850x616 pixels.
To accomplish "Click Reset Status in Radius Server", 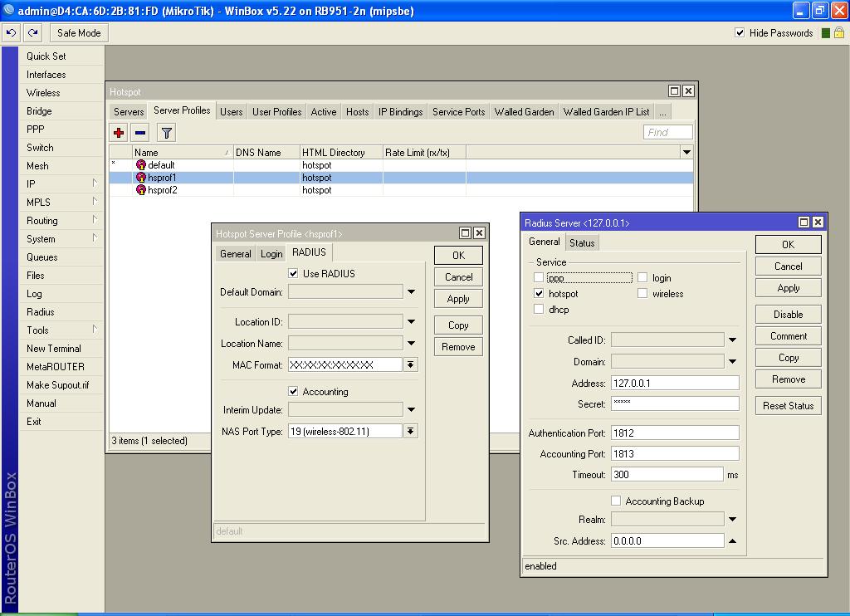I will [787, 405].
